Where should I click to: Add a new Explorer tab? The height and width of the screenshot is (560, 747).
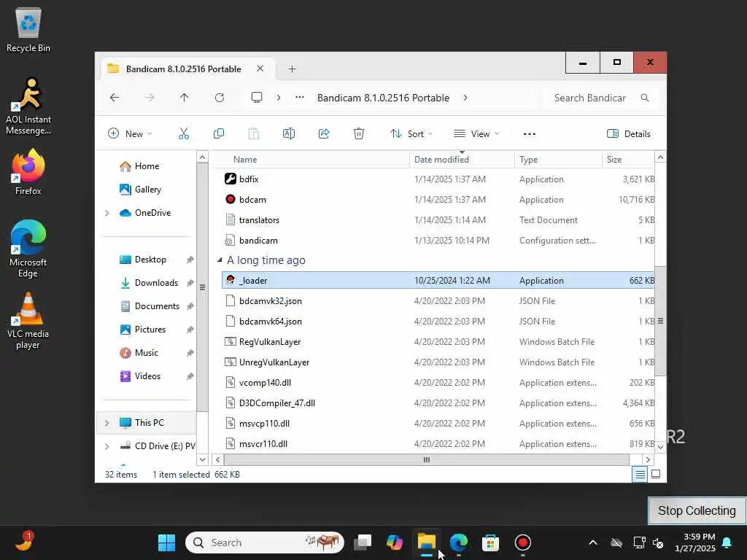pos(293,69)
